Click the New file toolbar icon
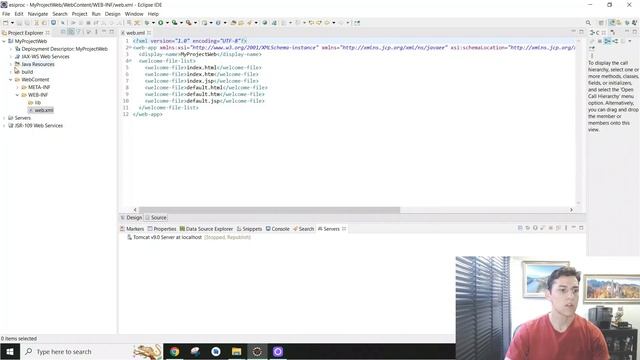This screenshot has height=360, width=640. [6, 23]
